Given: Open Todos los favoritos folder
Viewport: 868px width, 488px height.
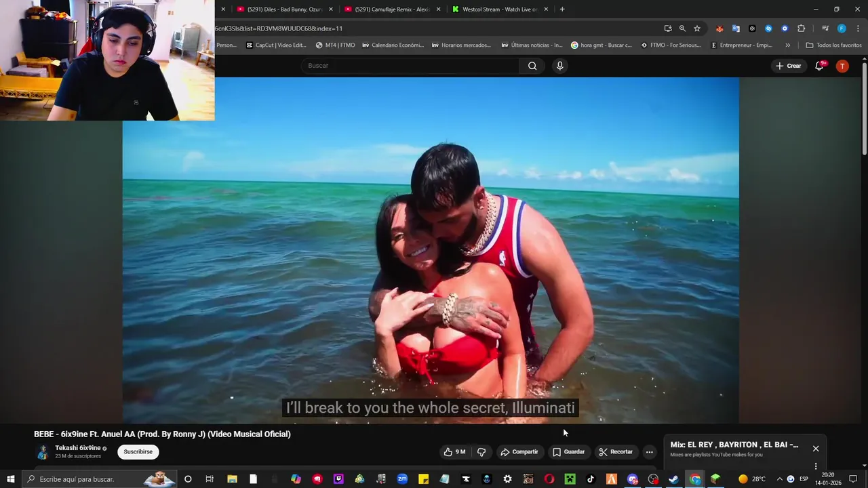Looking at the screenshot, I should (x=833, y=45).
